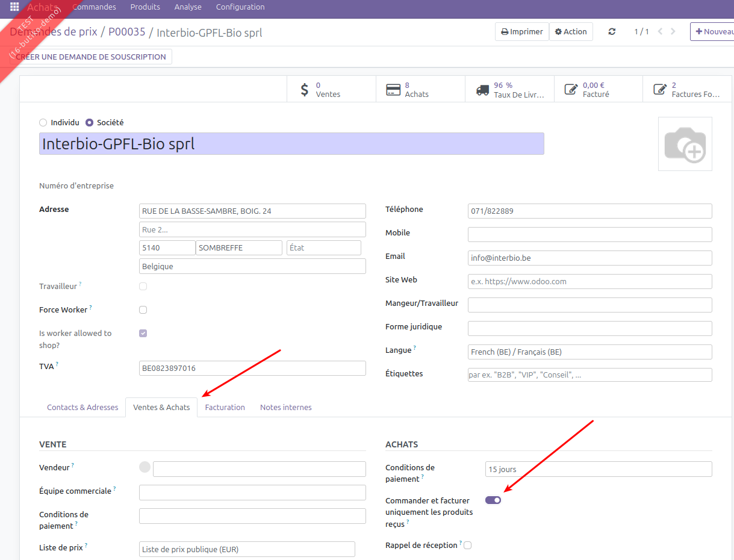Screen dimensions: 734x560
Task: Click the Imprimer button
Action: coord(522,32)
